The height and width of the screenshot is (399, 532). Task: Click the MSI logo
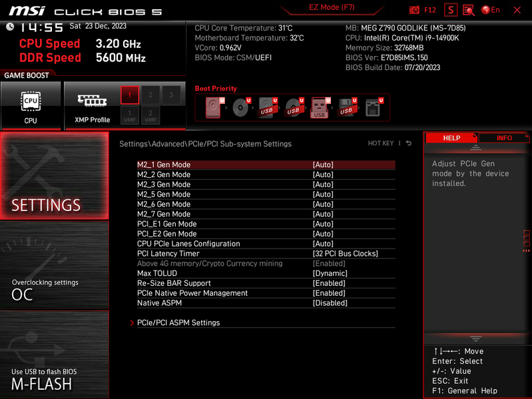(27, 11)
